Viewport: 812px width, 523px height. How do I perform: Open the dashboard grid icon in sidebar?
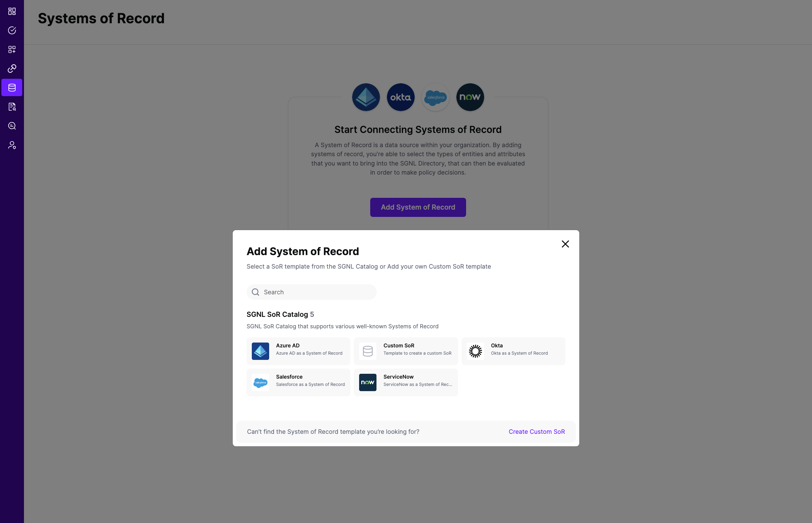pos(12,11)
